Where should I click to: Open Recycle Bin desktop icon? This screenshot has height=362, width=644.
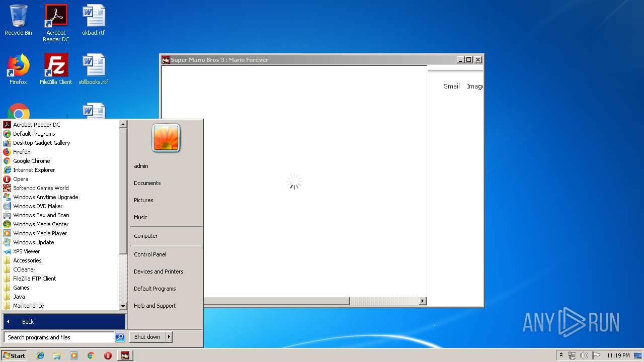click(18, 20)
